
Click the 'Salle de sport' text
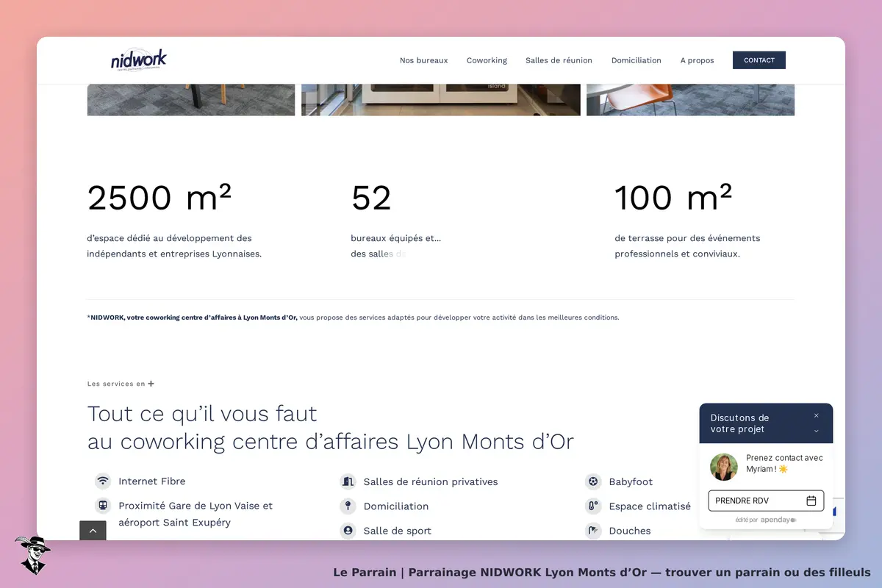398,530
